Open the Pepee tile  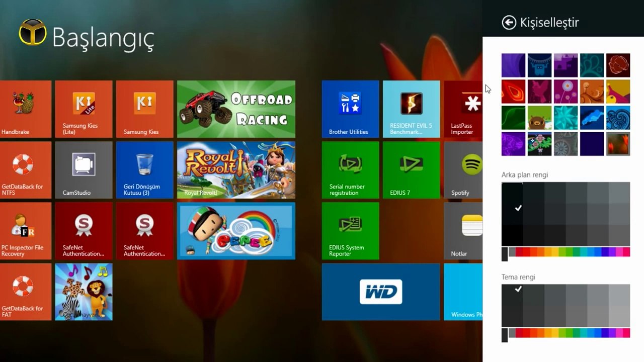coord(236,231)
